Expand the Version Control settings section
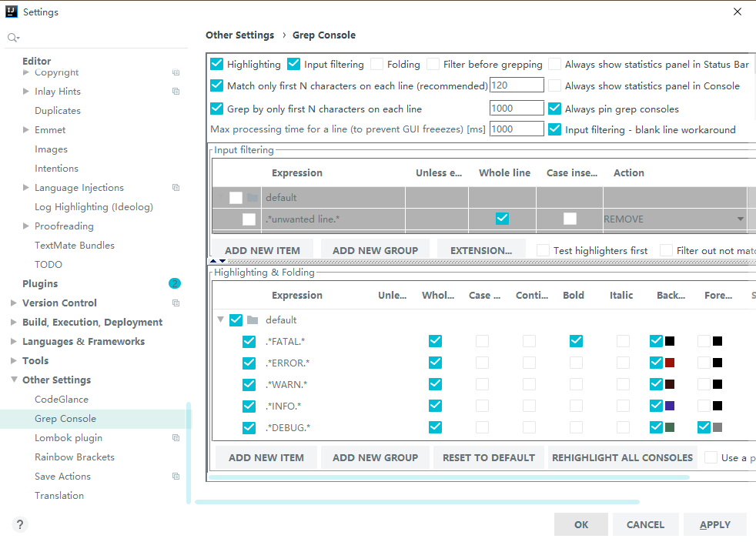Image resolution: width=756 pixels, height=542 pixels. (x=14, y=303)
